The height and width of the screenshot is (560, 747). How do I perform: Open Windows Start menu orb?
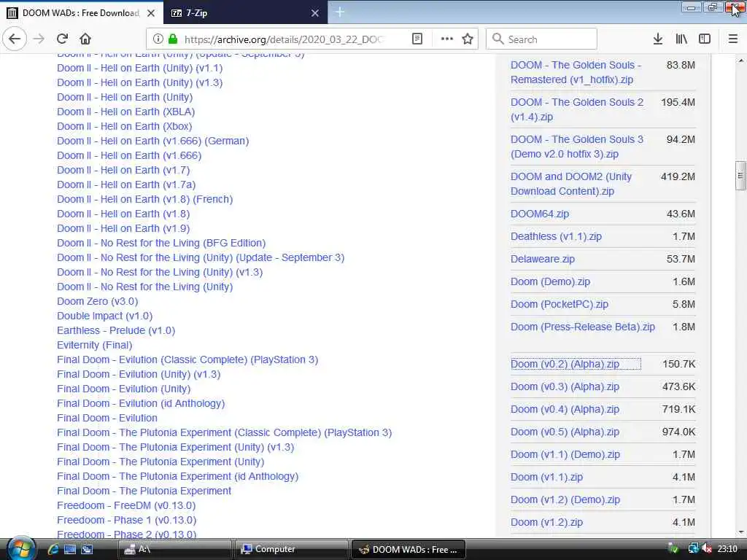pyautogui.click(x=20, y=548)
